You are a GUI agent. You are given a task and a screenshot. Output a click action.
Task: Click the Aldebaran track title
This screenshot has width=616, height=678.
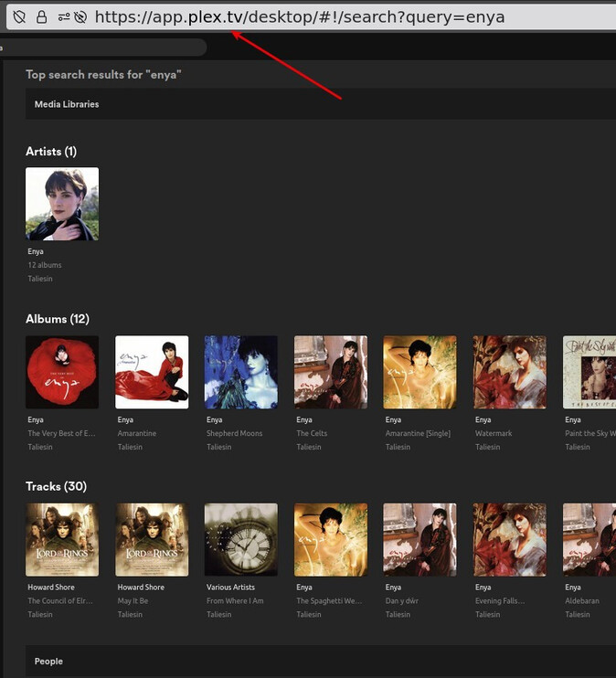click(x=582, y=601)
